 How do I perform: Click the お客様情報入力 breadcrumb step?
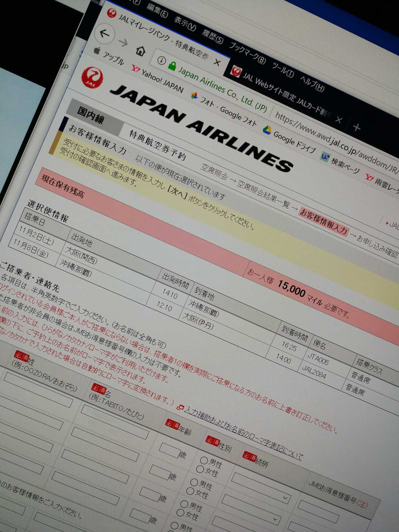point(324,222)
